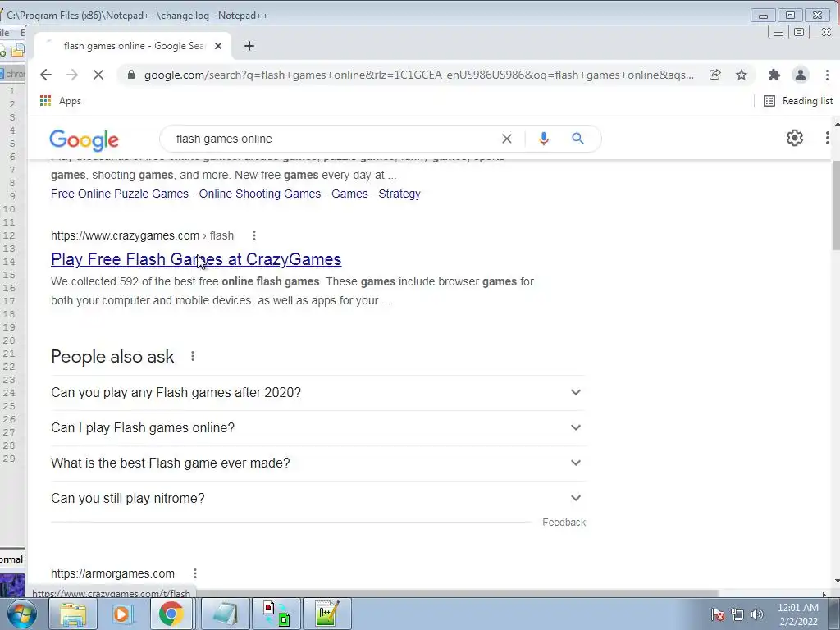The height and width of the screenshot is (630, 840).
Task: Open Google quick settings gear
Action: (794, 138)
